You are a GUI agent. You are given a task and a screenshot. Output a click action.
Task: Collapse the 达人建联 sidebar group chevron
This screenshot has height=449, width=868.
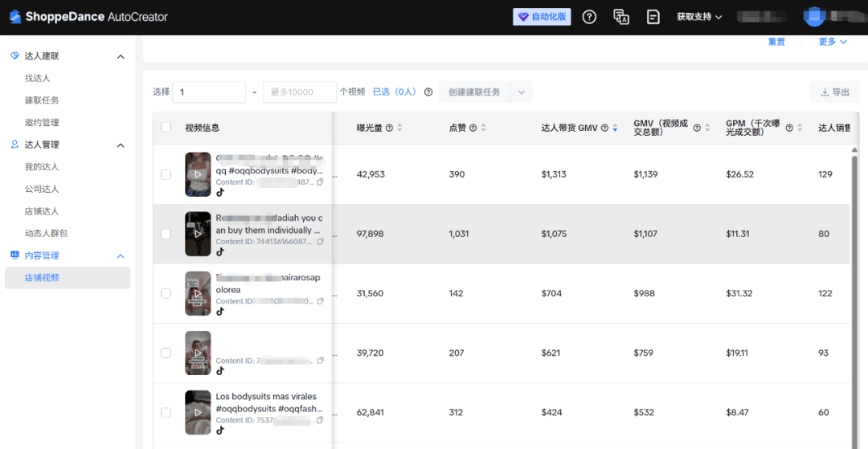(x=120, y=56)
